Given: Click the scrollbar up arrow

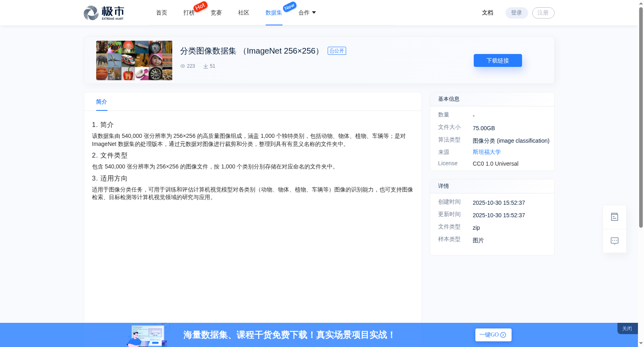Looking at the screenshot, I should (x=641, y=4).
